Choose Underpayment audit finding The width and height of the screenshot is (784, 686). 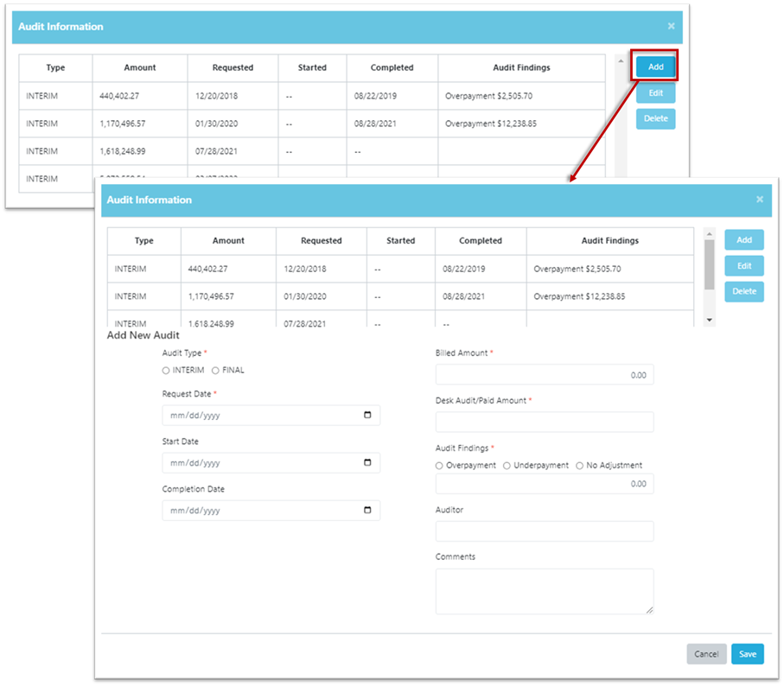click(x=507, y=466)
